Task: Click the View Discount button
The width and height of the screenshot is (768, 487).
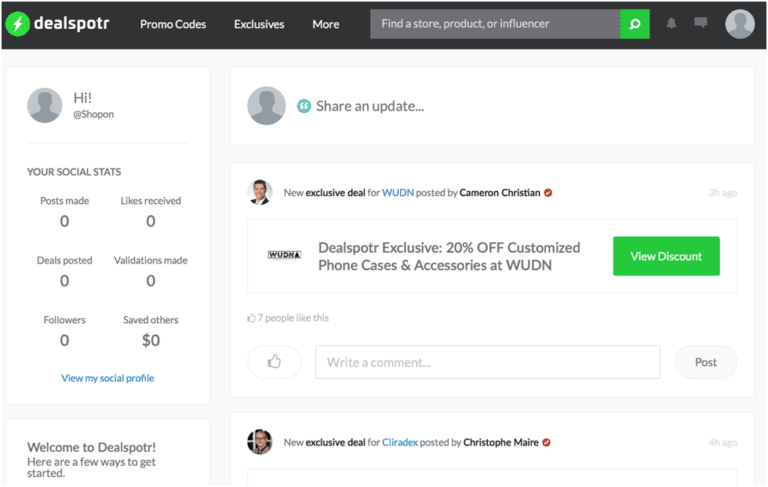Action: pyautogui.click(x=666, y=256)
